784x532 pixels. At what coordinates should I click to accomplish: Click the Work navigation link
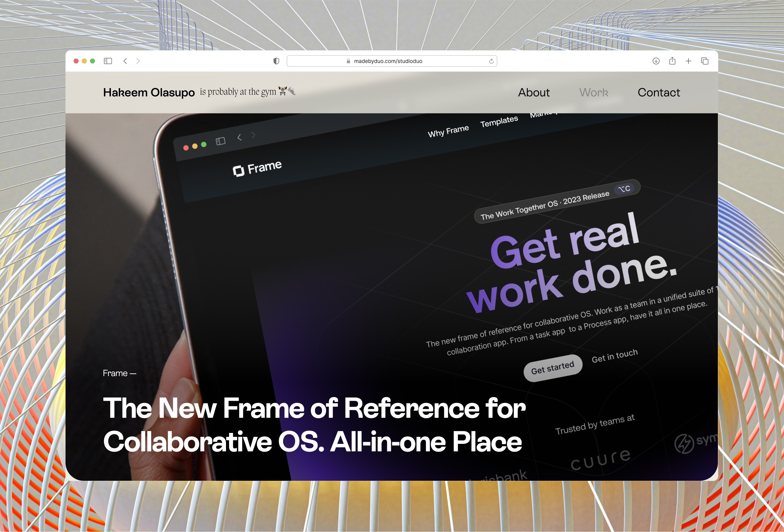click(593, 92)
